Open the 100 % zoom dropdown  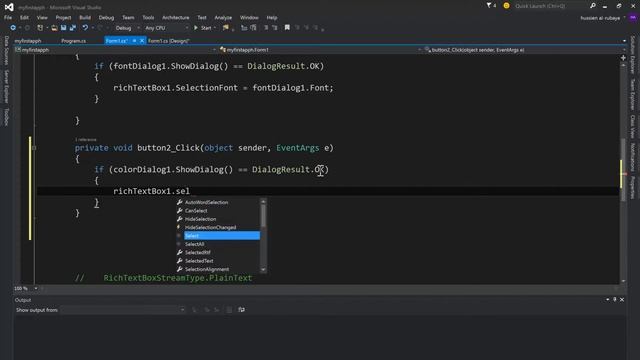36,289
